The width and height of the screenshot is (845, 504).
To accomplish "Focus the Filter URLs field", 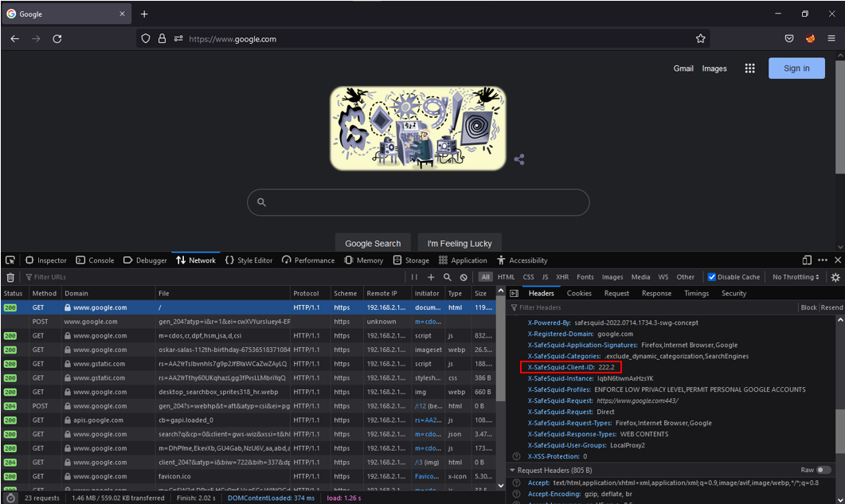I will pos(213,277).
